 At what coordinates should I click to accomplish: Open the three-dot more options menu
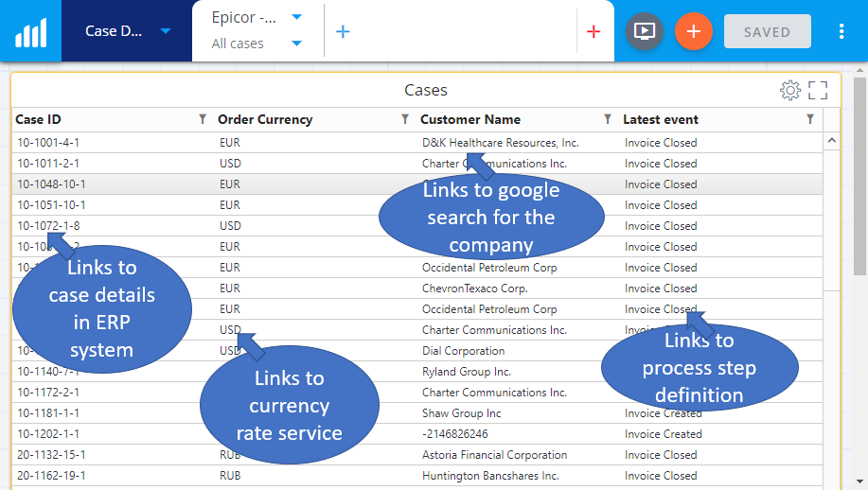[841, 31]
